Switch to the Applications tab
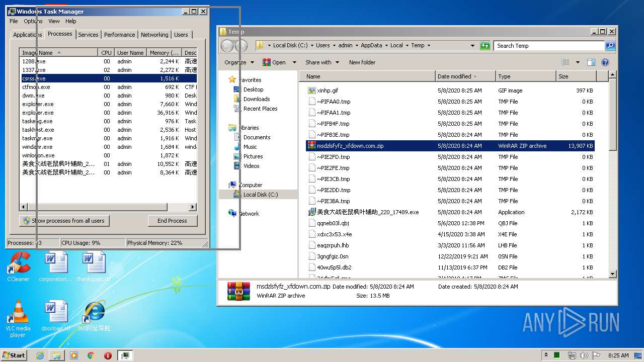644x362 pixels. click(27, 35)
